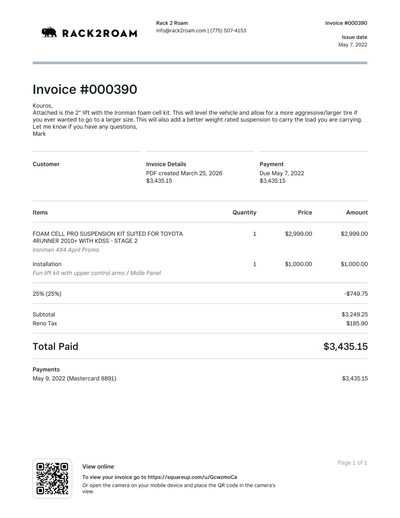Screen dimensions: 400x518
Task: Click the Due May 7, 2022 payment text
Action: (x=282, y=173)
